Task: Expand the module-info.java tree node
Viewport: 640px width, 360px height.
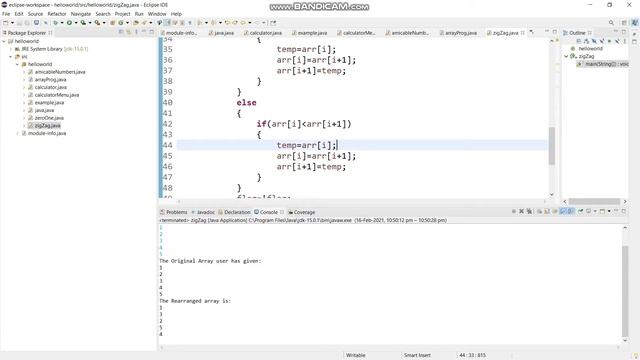Action: tap(17, 133)
